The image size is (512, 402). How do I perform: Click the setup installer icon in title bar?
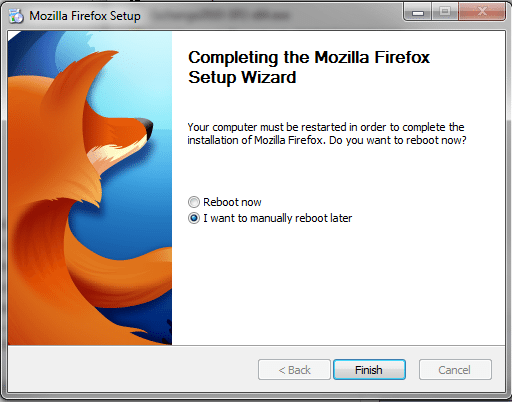[x=16, y=16]
